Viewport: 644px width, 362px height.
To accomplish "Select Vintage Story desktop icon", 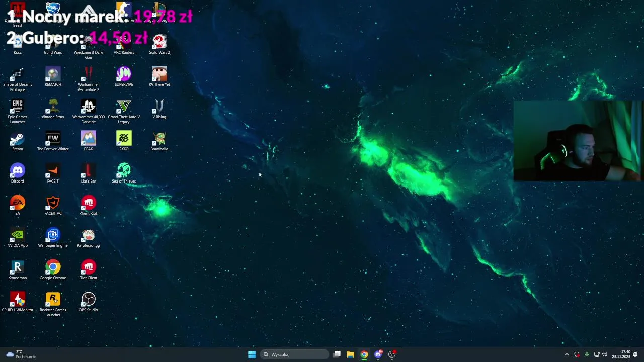I will [x=53, y=109].
